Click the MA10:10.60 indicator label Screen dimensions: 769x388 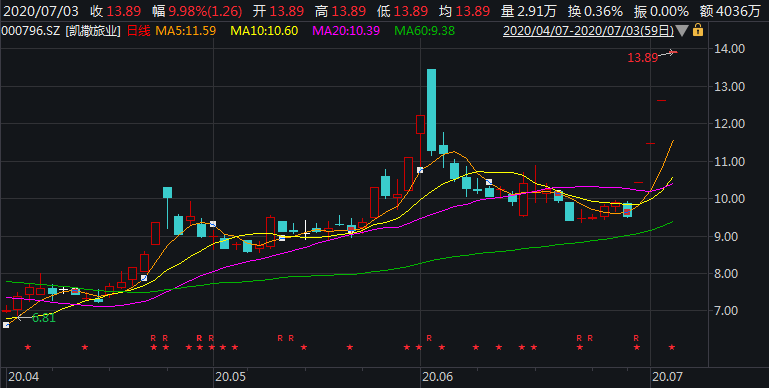[264, 31]
